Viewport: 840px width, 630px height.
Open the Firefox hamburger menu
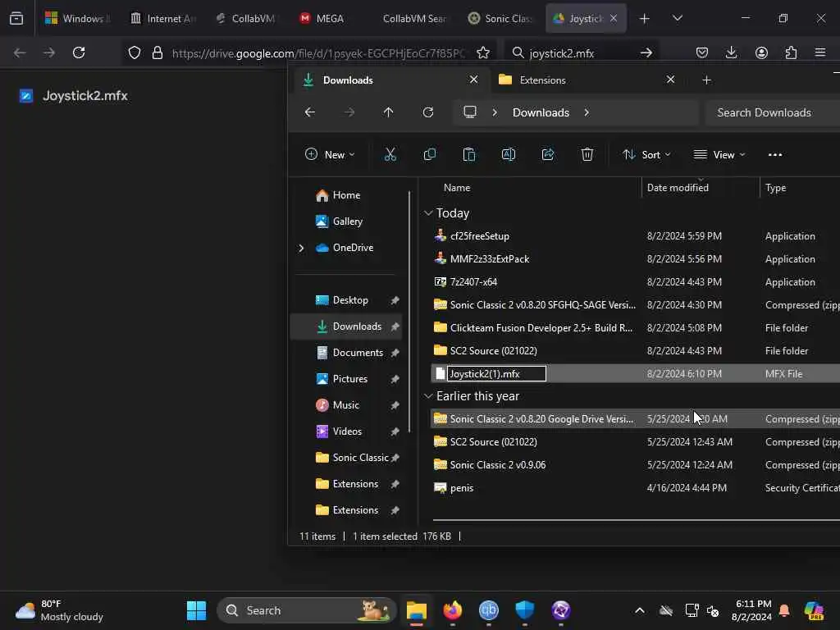[820, 52]
